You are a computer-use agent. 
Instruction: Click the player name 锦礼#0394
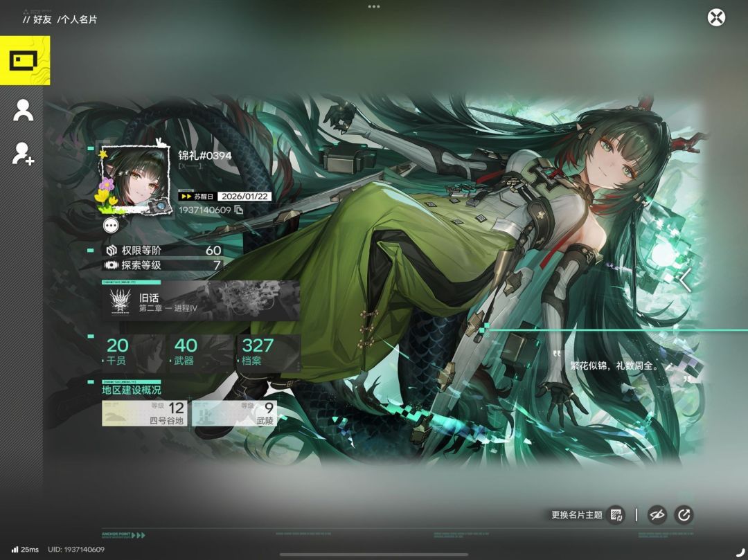(x=204, y=155)
